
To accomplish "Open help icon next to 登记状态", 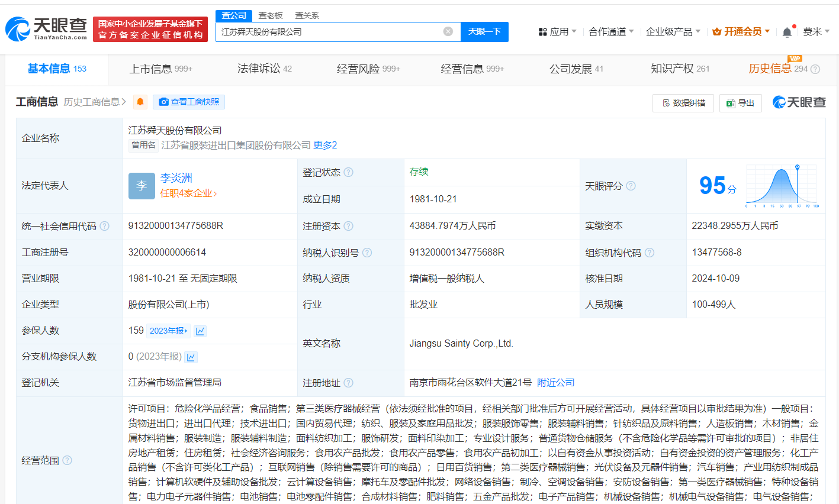I will (x=349, y=172).
